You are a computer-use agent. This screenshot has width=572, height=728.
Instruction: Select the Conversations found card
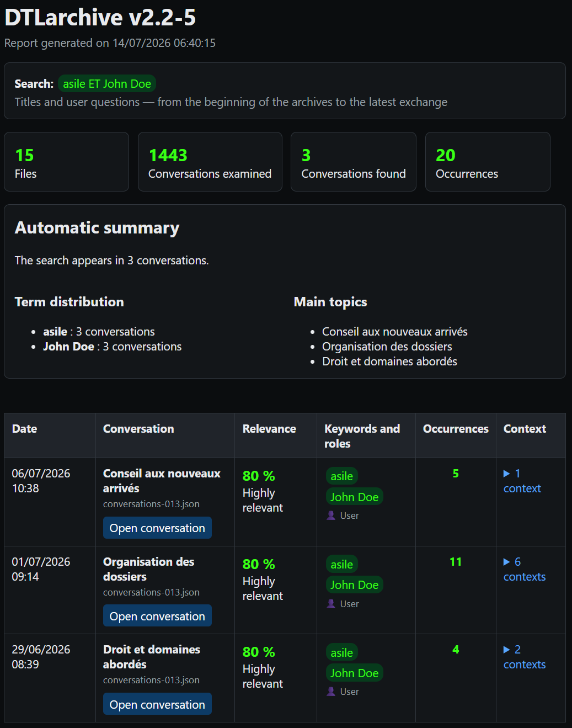tap(353, 162)
